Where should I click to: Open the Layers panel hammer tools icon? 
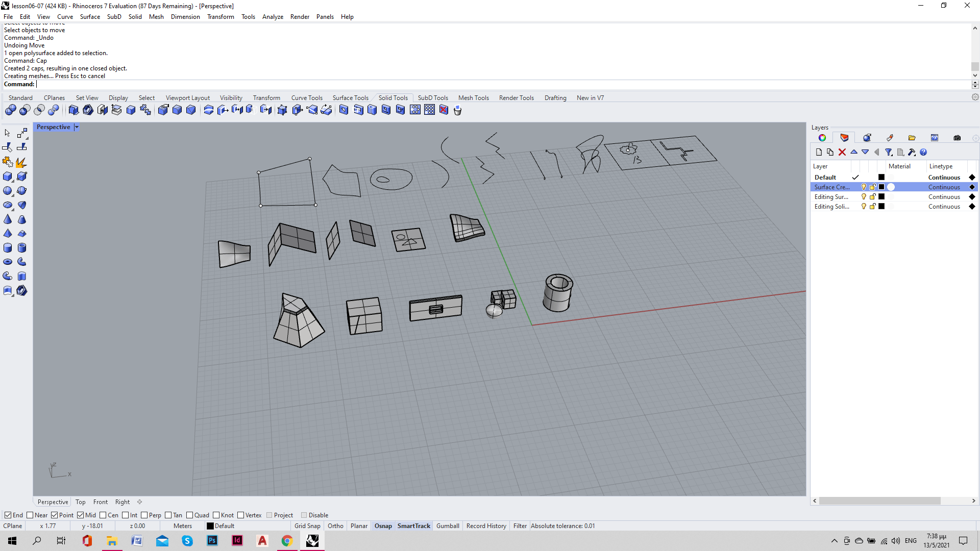[x=912, y=152]
